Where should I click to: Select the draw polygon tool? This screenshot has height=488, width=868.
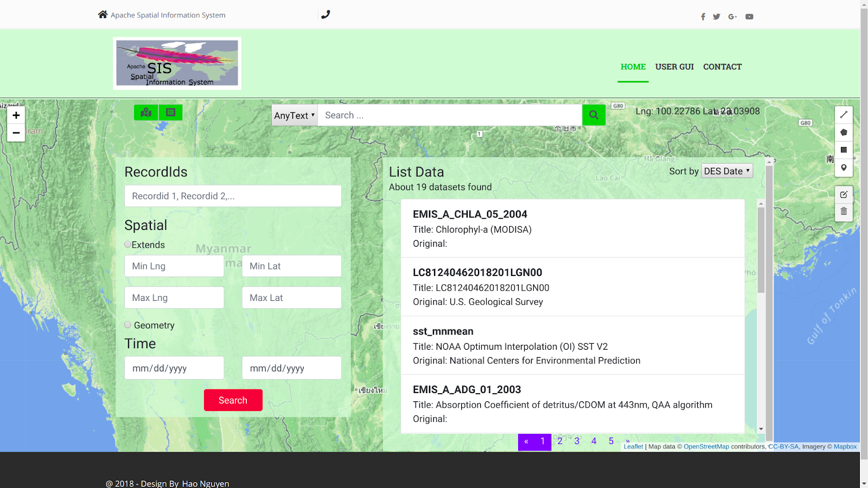point(844,132)
